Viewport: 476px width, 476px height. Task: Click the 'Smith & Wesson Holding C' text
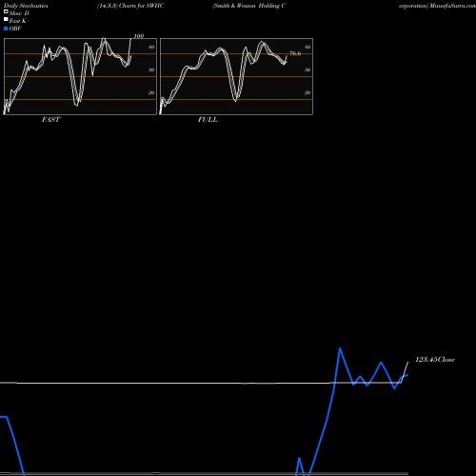coord(249,6)
